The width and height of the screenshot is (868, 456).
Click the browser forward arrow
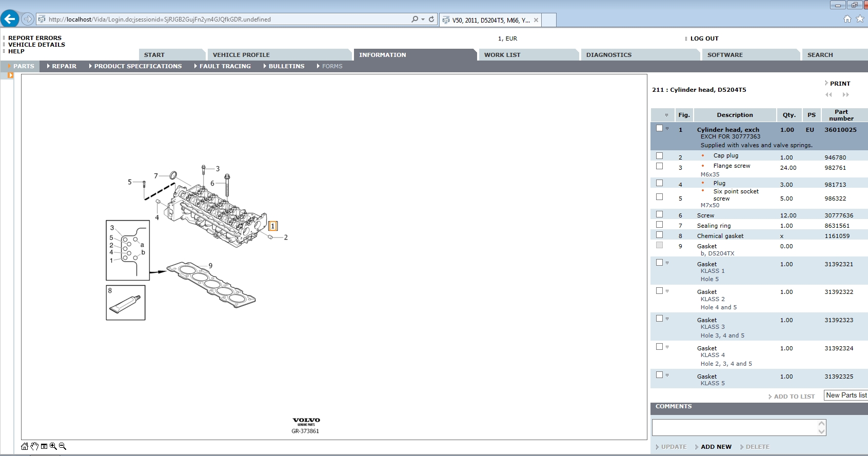pyautogui.click(x=28, y=19)
